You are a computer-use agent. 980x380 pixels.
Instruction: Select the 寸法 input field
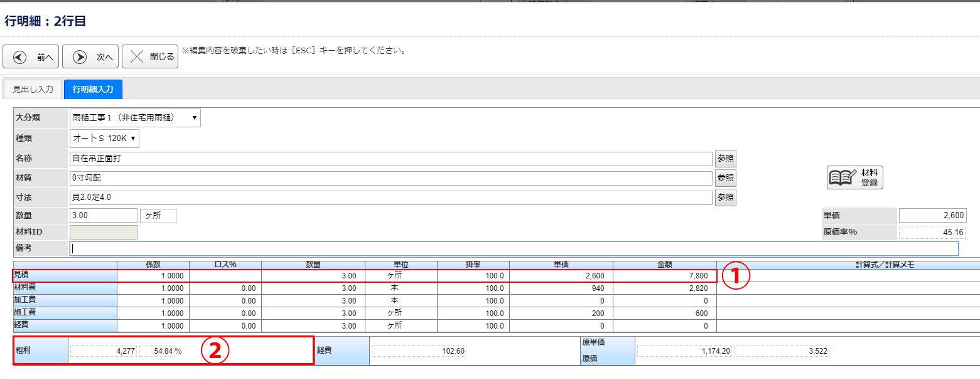click(x=390, y=198)
